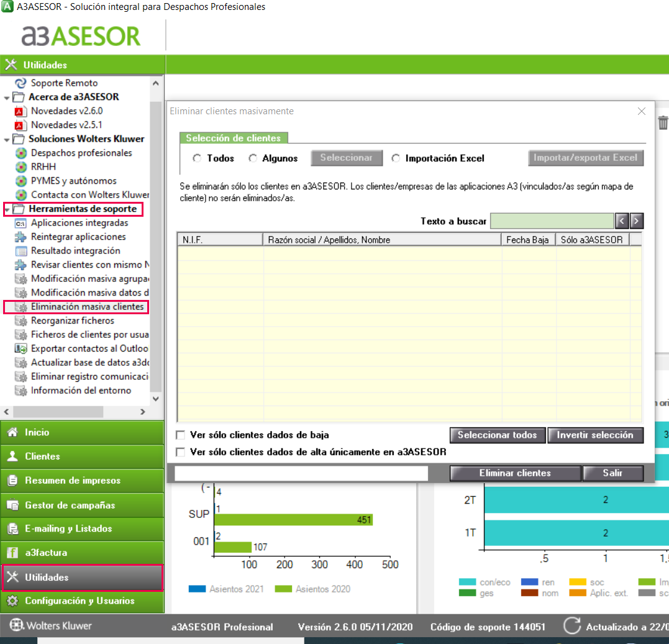Click the refresh icon next to Actualizado
Viewport: 669px width, 644px height.
tap(572, 626)
